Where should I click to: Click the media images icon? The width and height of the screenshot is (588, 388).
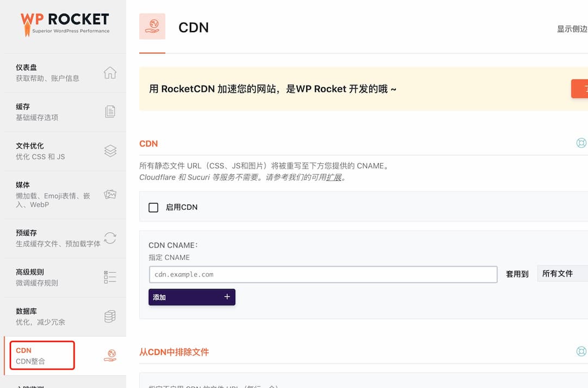click(x=110, y=194)
